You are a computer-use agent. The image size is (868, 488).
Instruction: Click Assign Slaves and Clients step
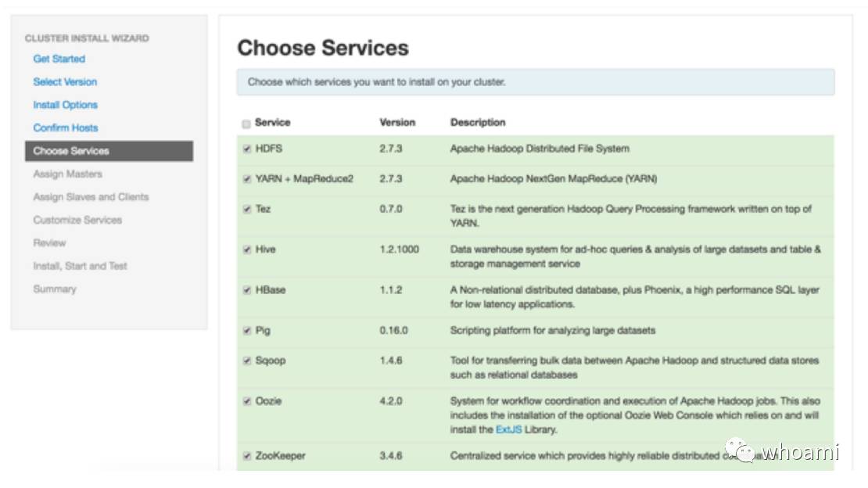(91, 197)
